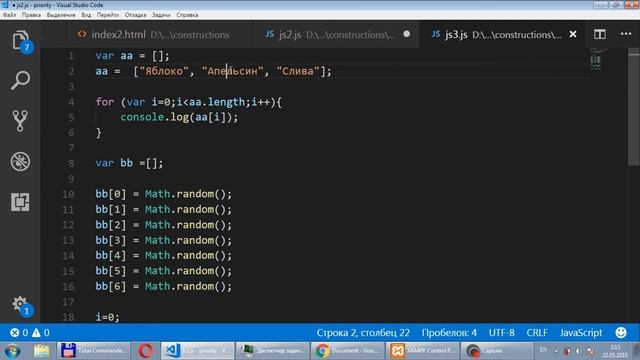The width and height of the screenshot is (640, 360).
Task: Open the Debug view in activity bar
Action: (20, 161)
